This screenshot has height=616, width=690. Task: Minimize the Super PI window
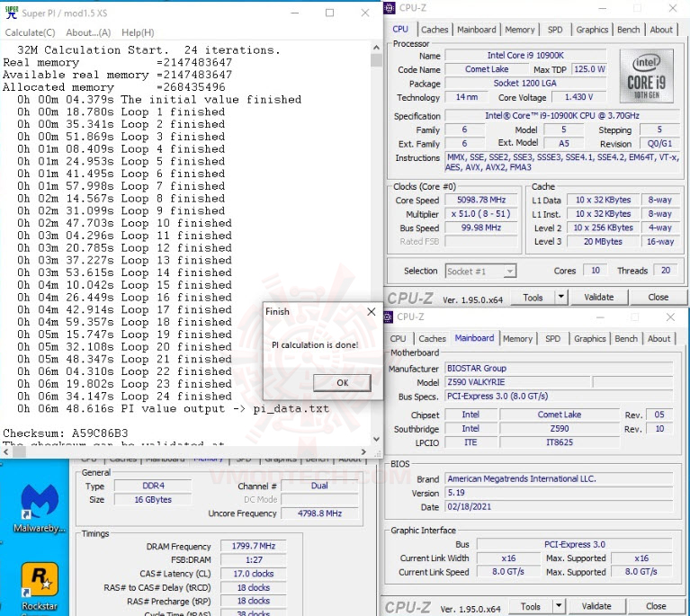tap(295, 13)
